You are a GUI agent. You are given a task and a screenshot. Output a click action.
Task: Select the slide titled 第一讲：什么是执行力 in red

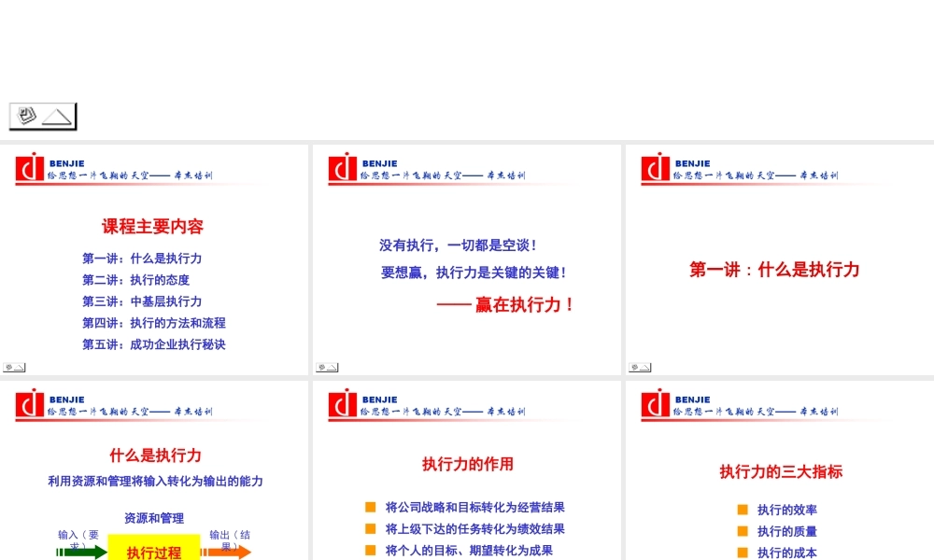pyautogui.click(x=774, y=270)
